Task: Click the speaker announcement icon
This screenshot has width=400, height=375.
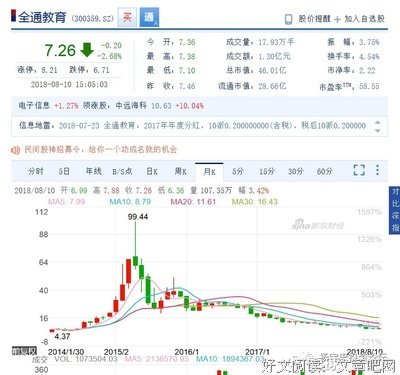Action: point(15,150)
